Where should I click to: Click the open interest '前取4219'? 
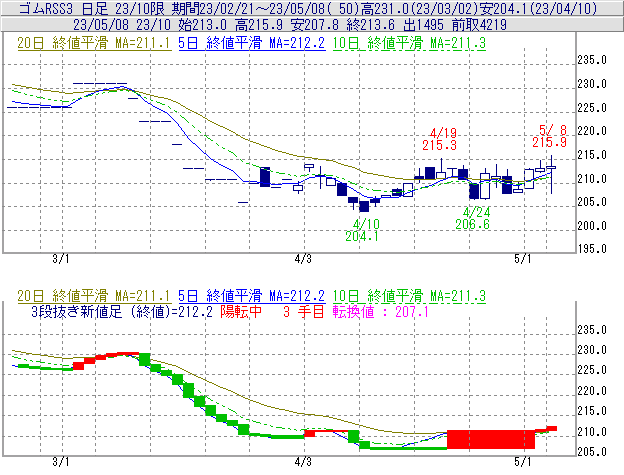479,25
